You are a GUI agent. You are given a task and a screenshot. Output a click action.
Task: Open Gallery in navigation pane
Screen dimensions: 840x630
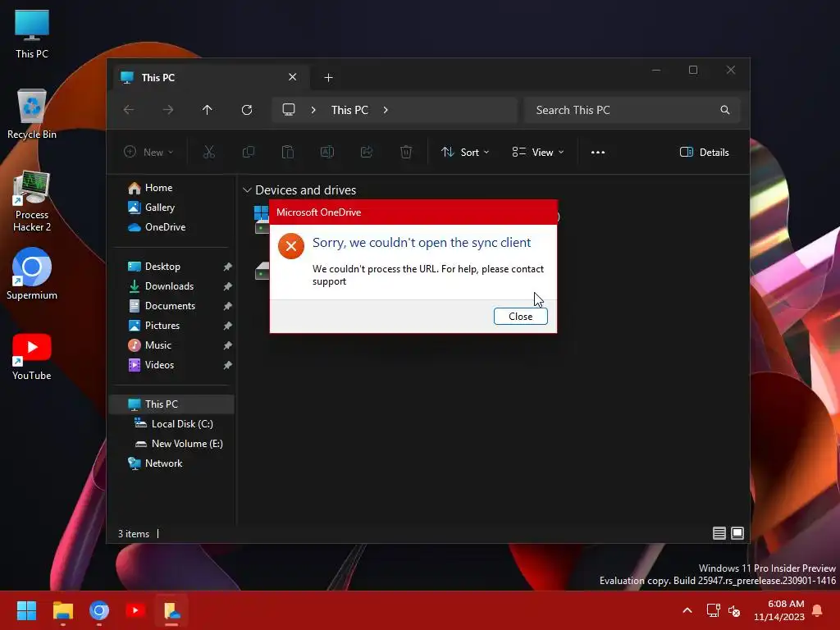click(x=160, y=208)
